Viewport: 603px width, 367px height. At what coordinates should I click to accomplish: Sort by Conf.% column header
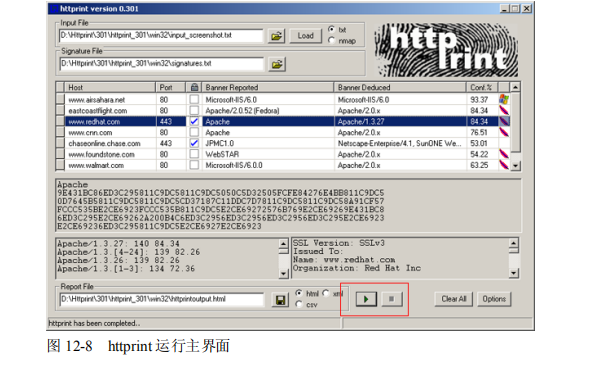(482, 87)
